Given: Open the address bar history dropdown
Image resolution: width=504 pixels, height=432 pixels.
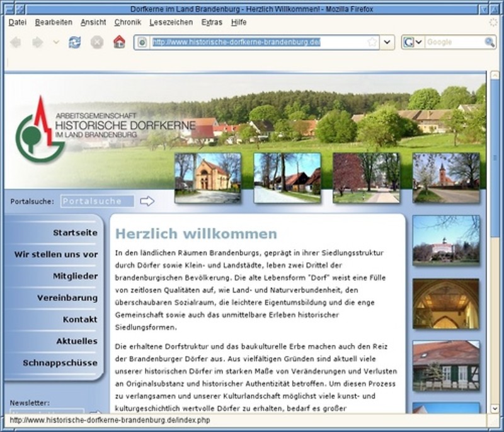Looking at the screenshot, I should coord(387,42).
